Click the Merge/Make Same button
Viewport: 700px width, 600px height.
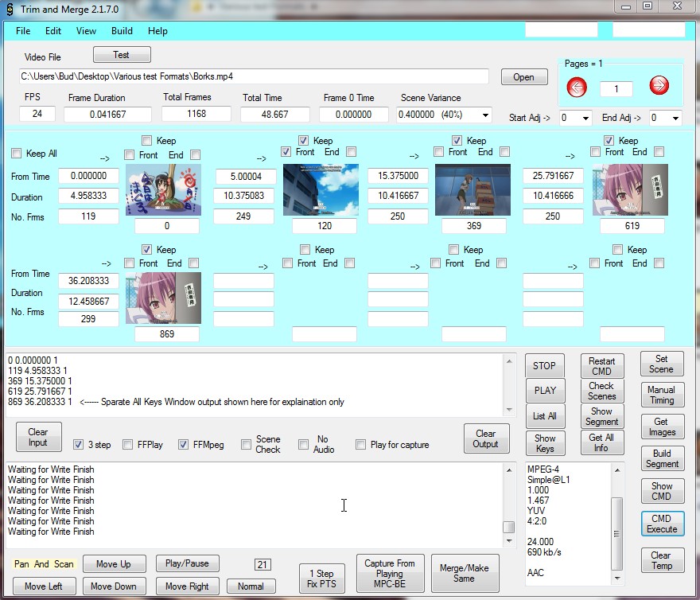[x=465, y=573]
